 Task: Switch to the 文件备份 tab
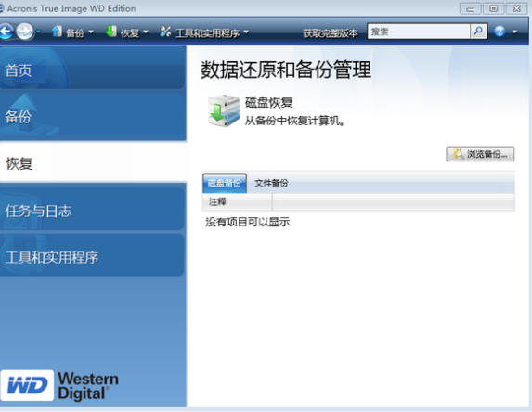click(271, 183)
